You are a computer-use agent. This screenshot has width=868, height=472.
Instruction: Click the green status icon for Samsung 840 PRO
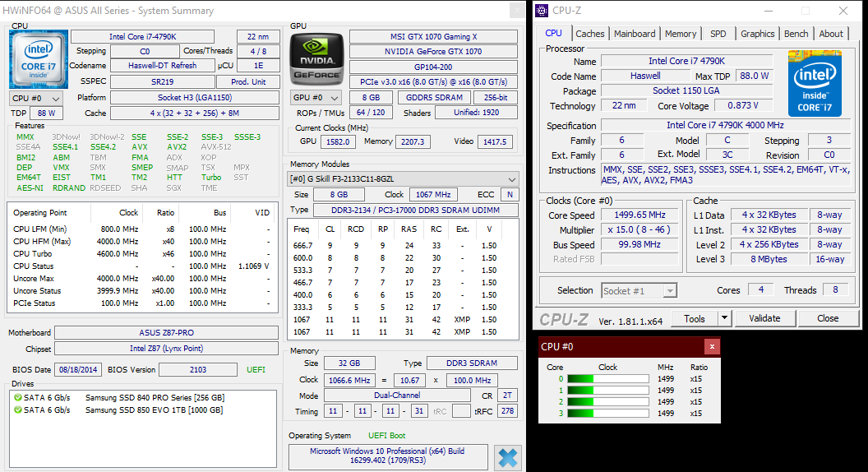pyautogui.click(x=18, y=398)
